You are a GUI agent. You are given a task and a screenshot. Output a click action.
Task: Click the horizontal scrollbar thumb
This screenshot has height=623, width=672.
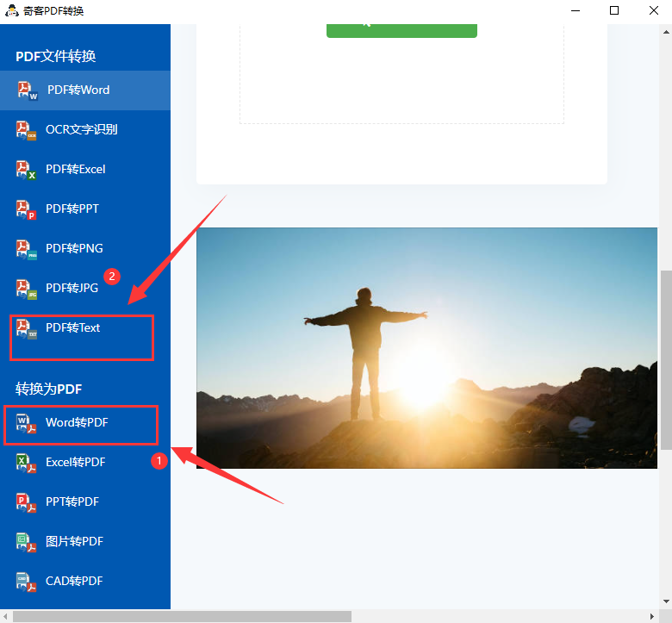(182, 617)
